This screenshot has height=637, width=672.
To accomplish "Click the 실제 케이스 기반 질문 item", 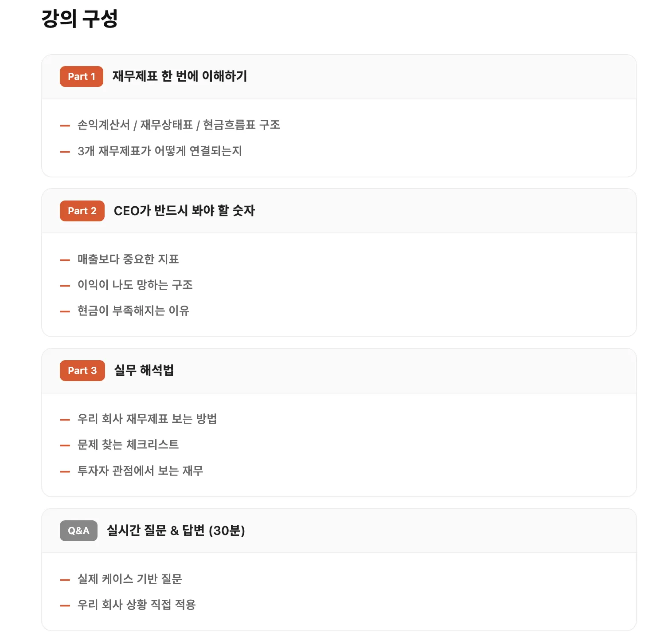I will 129,579.
